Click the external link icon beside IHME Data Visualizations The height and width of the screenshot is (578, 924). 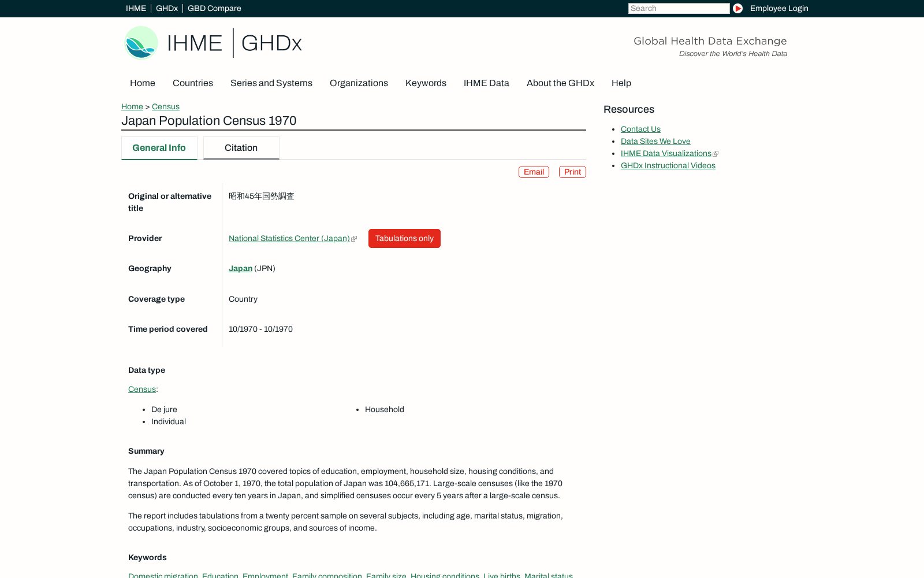[x=716, y=154]
